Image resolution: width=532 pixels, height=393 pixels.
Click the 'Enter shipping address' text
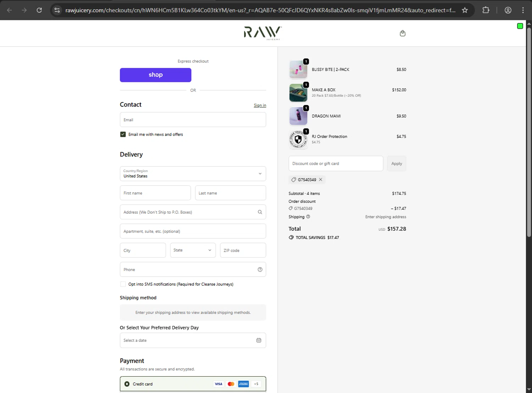point(386,217)
